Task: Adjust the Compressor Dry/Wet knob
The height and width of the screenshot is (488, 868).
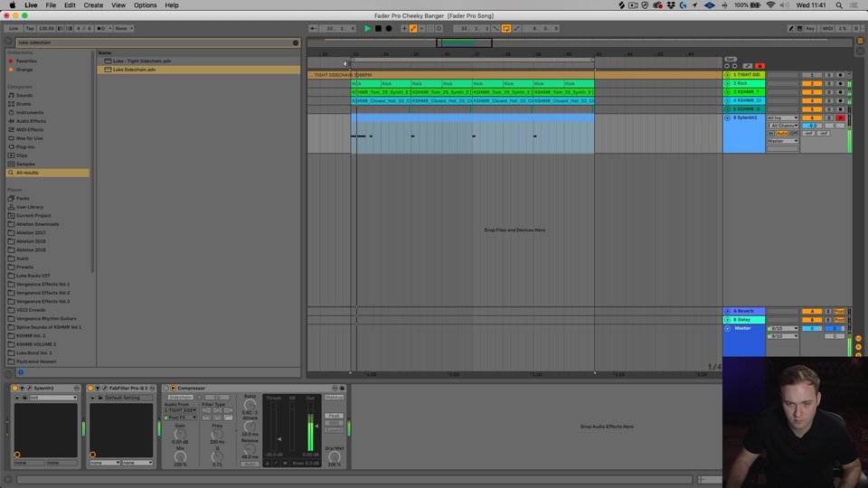Action: pos(335,456)
